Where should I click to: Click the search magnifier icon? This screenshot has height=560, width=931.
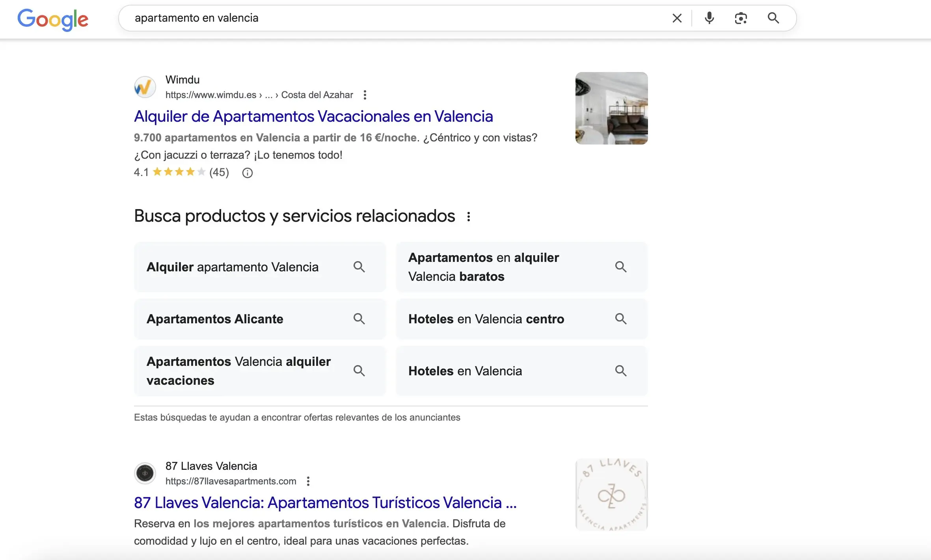[x=773, y=18]
